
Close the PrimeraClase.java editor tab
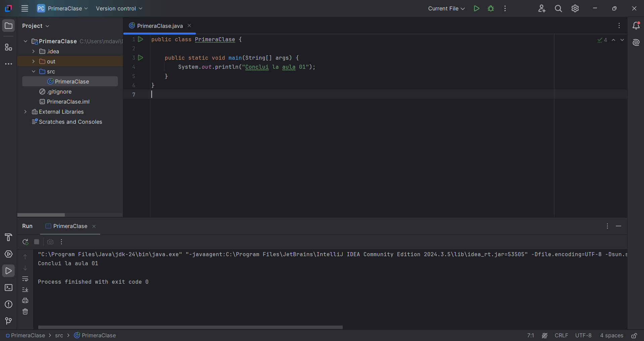point(189,25)
